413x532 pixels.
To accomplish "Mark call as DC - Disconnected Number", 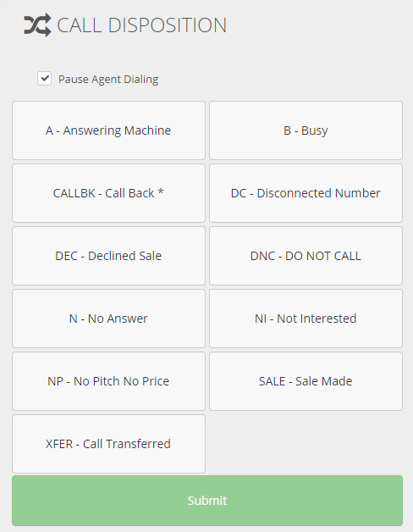I will 306,193.
